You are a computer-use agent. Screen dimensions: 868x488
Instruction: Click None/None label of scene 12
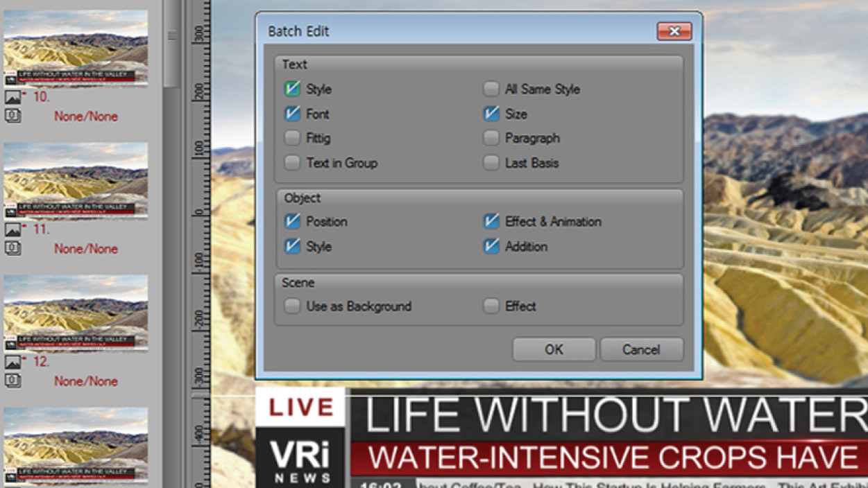86,381
